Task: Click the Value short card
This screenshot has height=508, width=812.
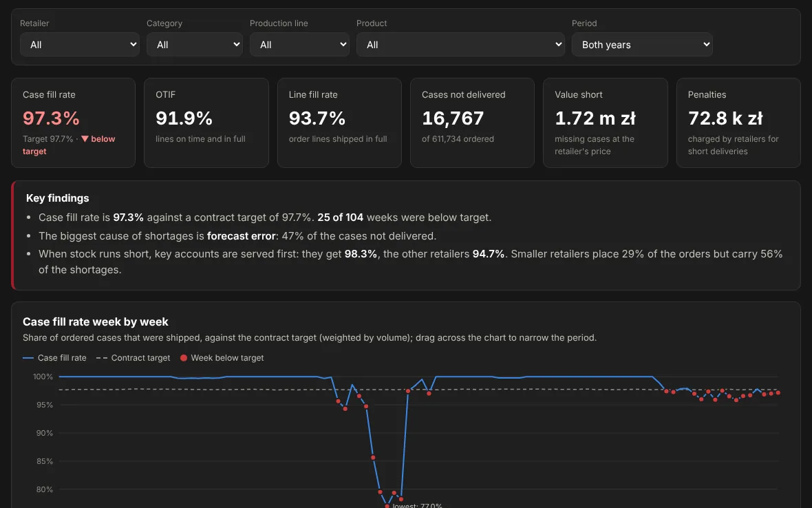Action: click(606, 123)
